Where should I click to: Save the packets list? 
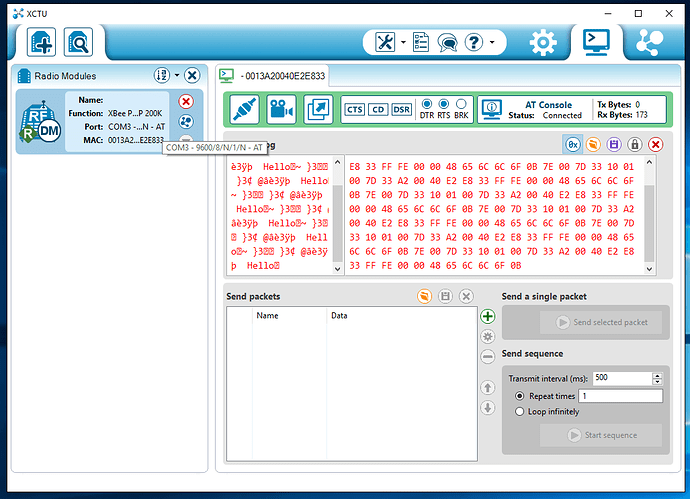point(445,296)
